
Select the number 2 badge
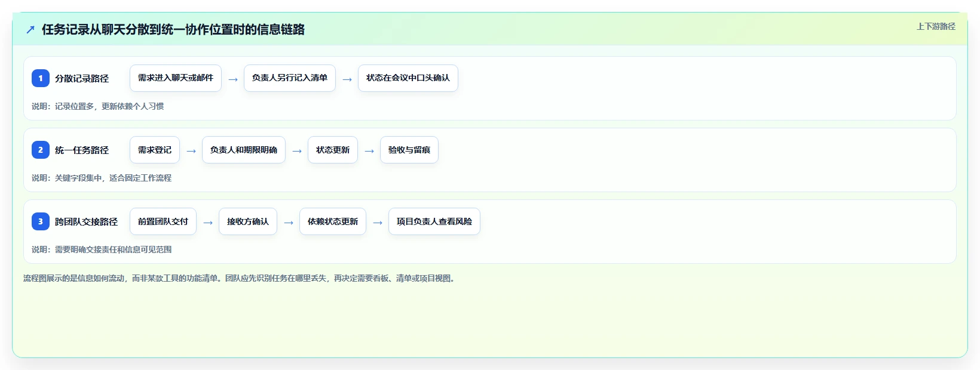pyautogui.click(x=41, y=150)
